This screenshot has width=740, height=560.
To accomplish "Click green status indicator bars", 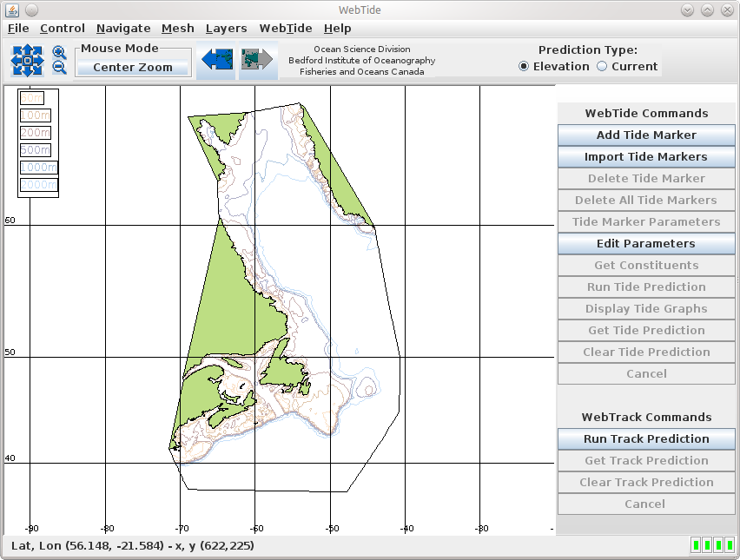I will coord(712,545).
